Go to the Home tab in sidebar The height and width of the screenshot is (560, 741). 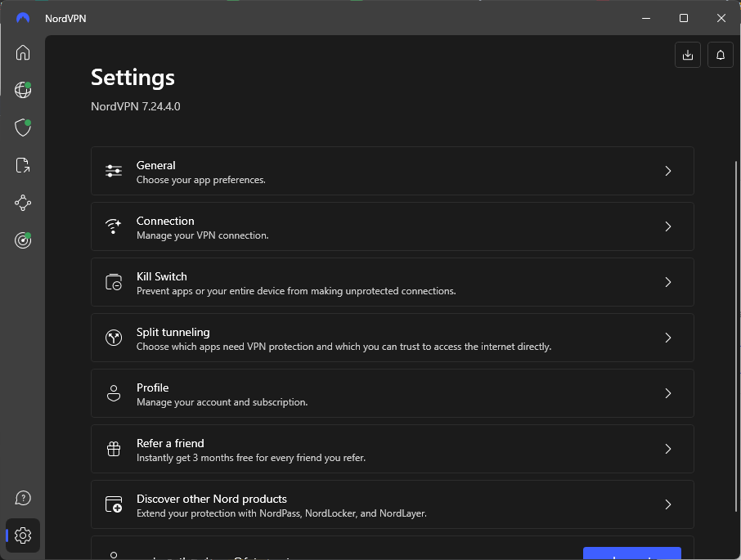(23, 52)
